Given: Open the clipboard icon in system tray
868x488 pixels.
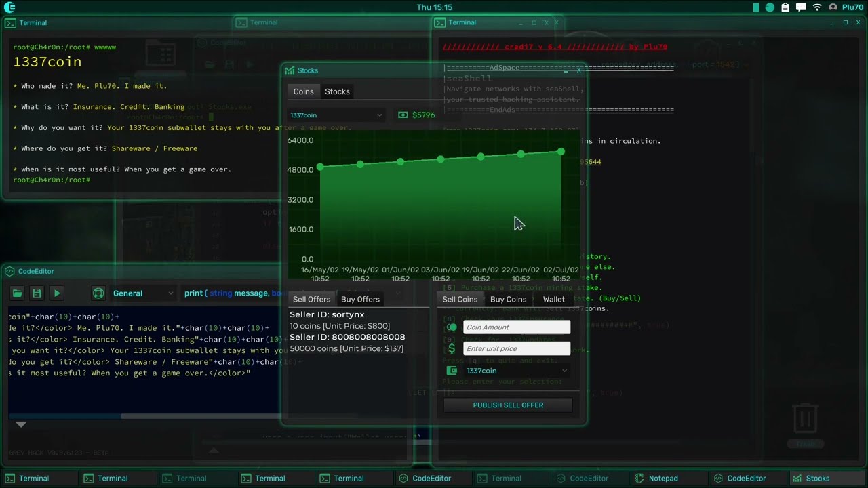Looking at the screenshot, I should point(785,7).
